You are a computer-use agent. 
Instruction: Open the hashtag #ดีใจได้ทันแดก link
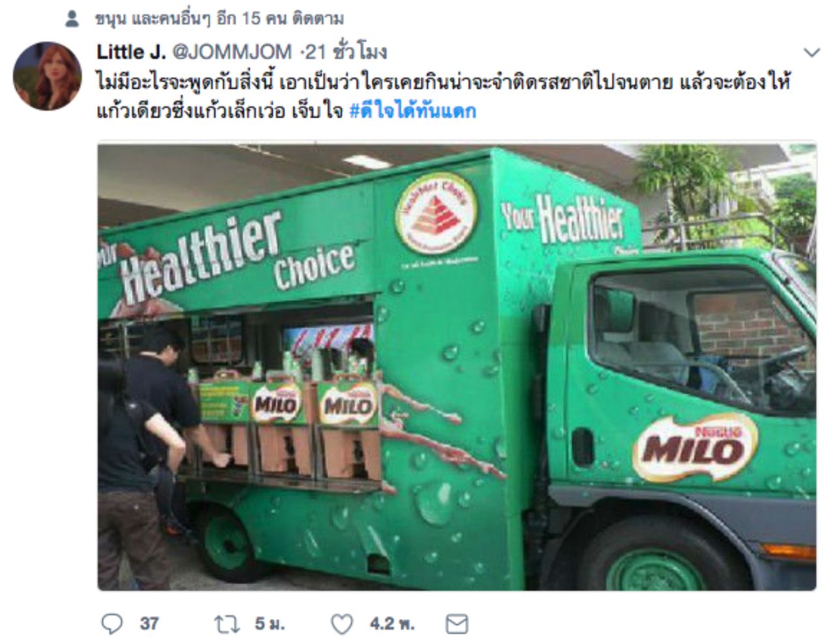click(x=413, y=111)
